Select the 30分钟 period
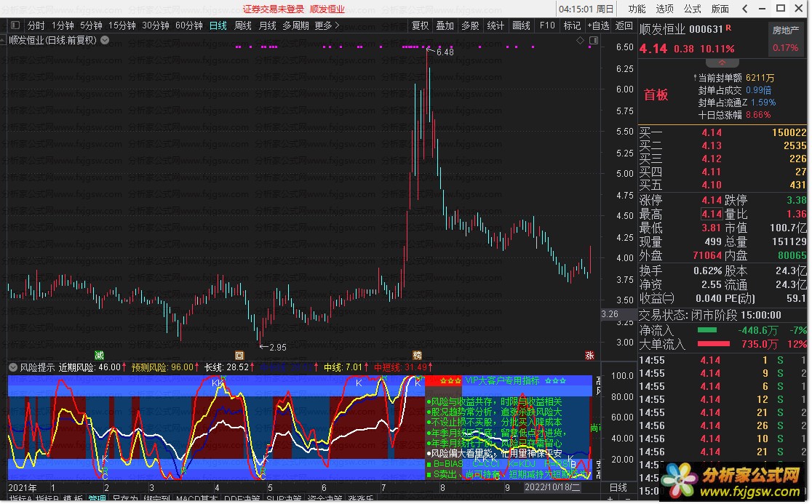The image size is (812, 504). (156, 25)
